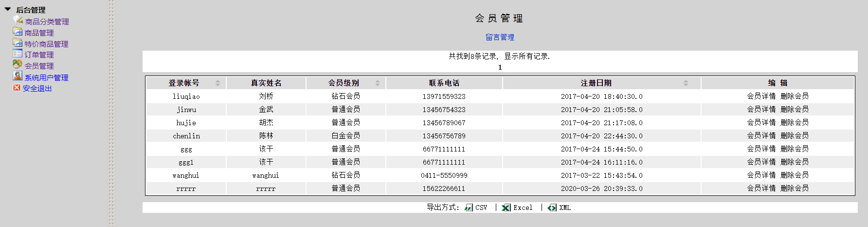This screenshot has height=227, width=868.
Task: Delete member chenlin via 删除会员
Action: (x=794, y=136)
